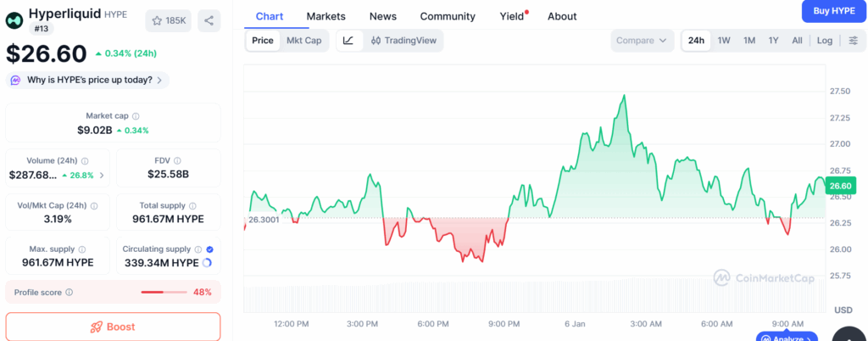
Task: Switch chart to Price view
Action: (x=263, y=41)
